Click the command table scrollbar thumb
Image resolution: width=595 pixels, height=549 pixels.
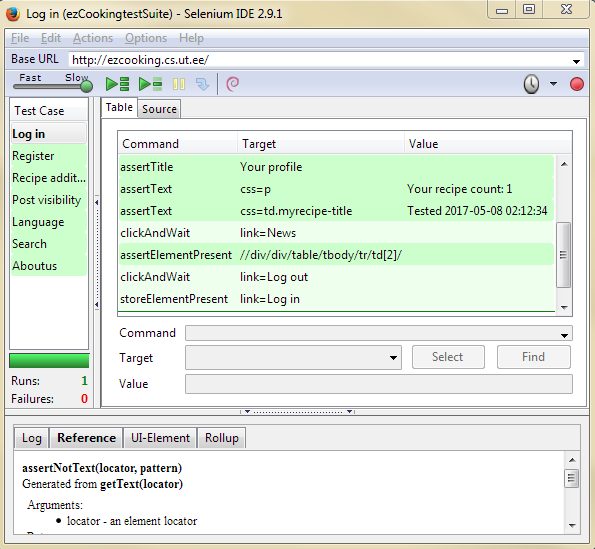[x=564, y=255]
